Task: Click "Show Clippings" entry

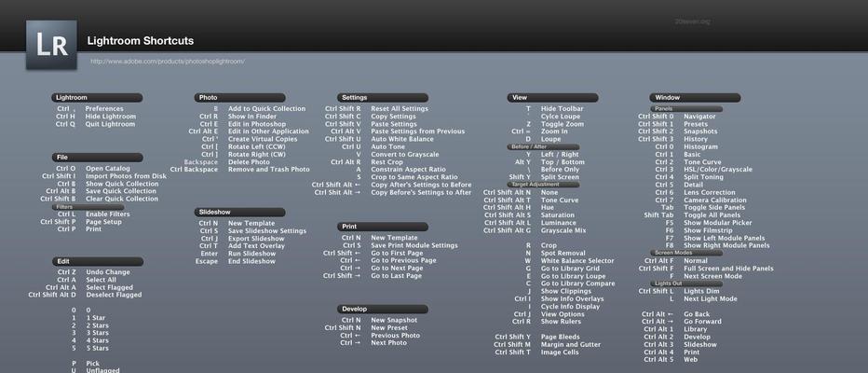Action: (x=565, y=292)
